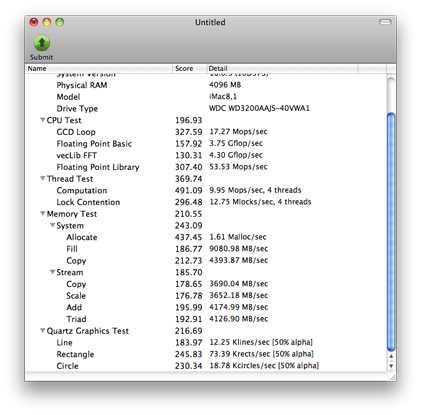Screen dimensions: 421x415
Task: Collapse the Memory Test group
Action: (x=43, y=214)
